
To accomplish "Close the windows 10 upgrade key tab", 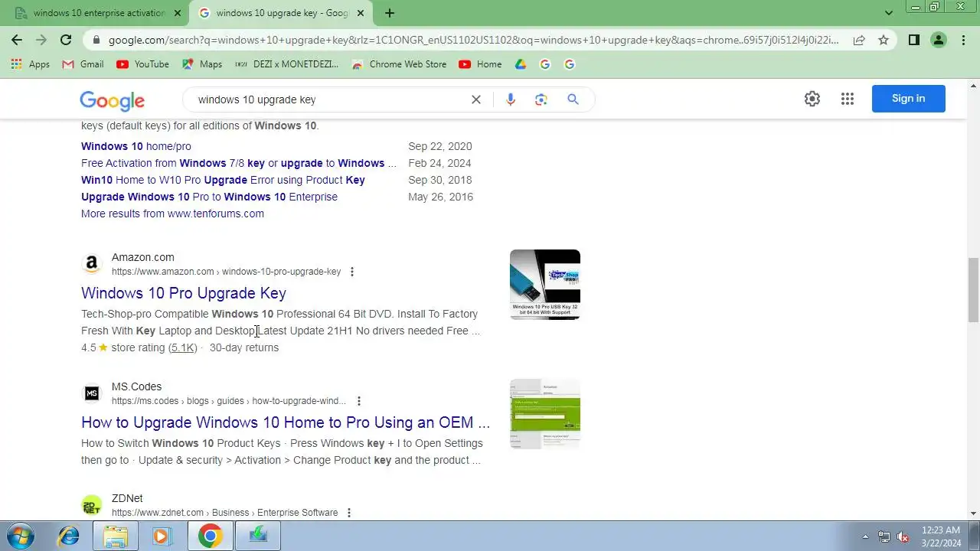I will [361, 13].
